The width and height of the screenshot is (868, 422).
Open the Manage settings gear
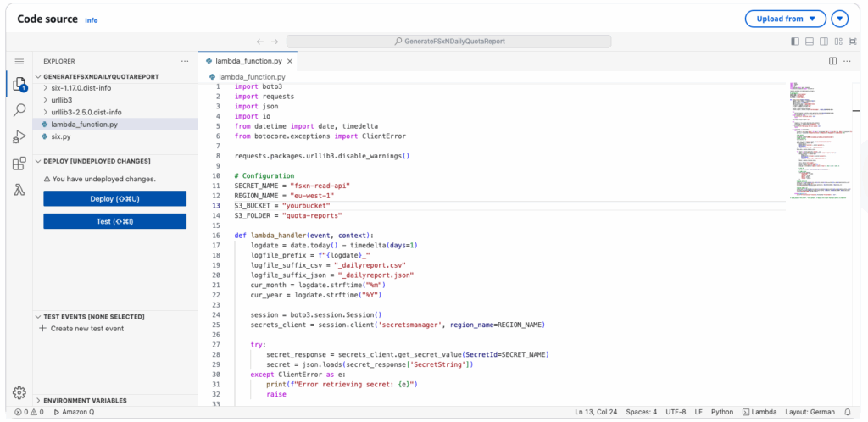pyautogui.click(x=19, y=392)
